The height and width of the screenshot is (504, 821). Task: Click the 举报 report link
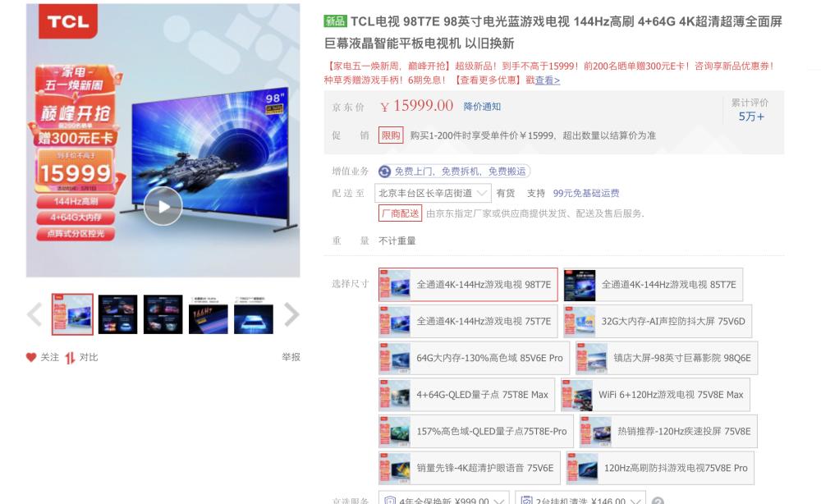click(x=291, y=357)
